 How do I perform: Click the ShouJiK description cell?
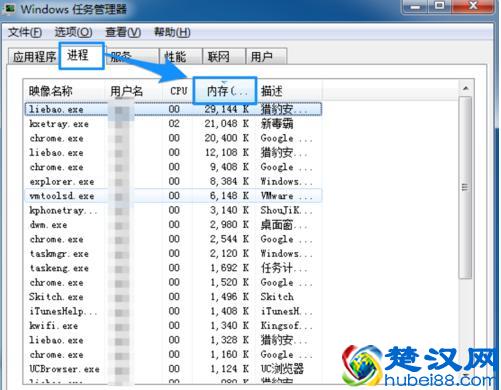(287, 210)
